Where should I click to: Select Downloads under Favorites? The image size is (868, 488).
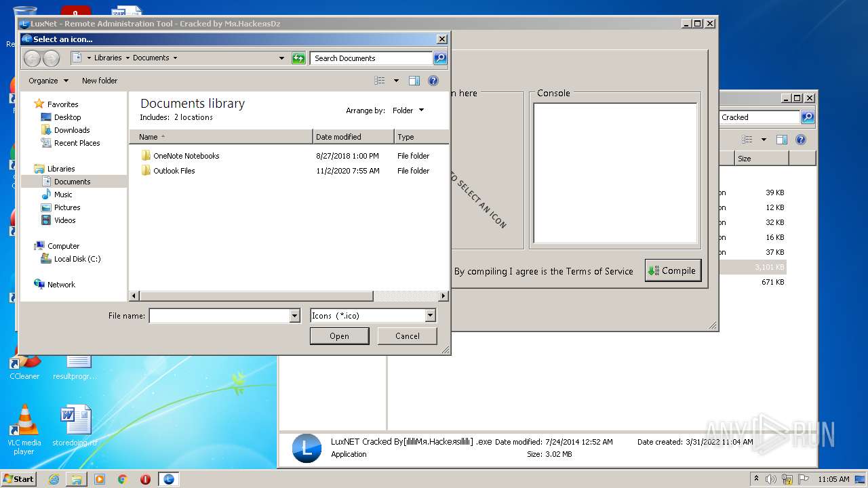click(x=72, y=130)
